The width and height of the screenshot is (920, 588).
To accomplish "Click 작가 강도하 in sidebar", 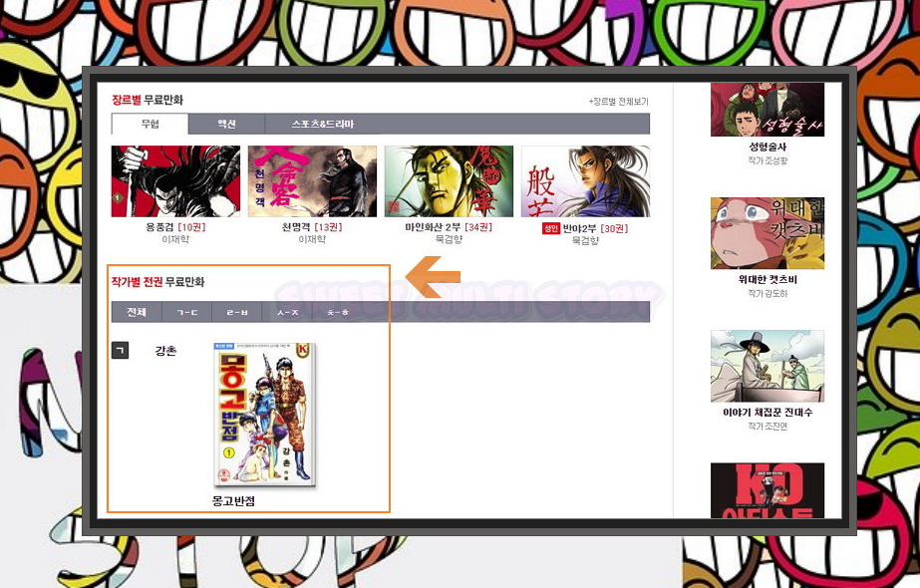I will click(x=767, y=293).
